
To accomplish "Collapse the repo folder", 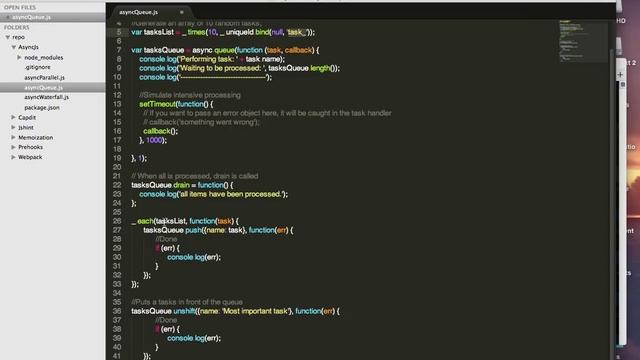I will (7, 37).
